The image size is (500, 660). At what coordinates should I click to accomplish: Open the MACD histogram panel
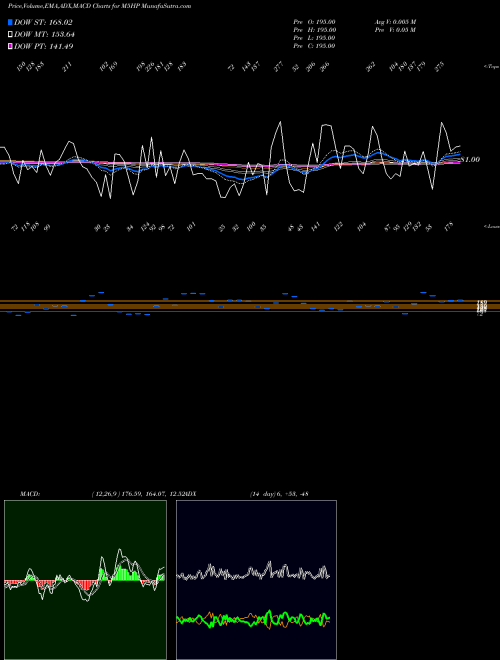(85, 580)
